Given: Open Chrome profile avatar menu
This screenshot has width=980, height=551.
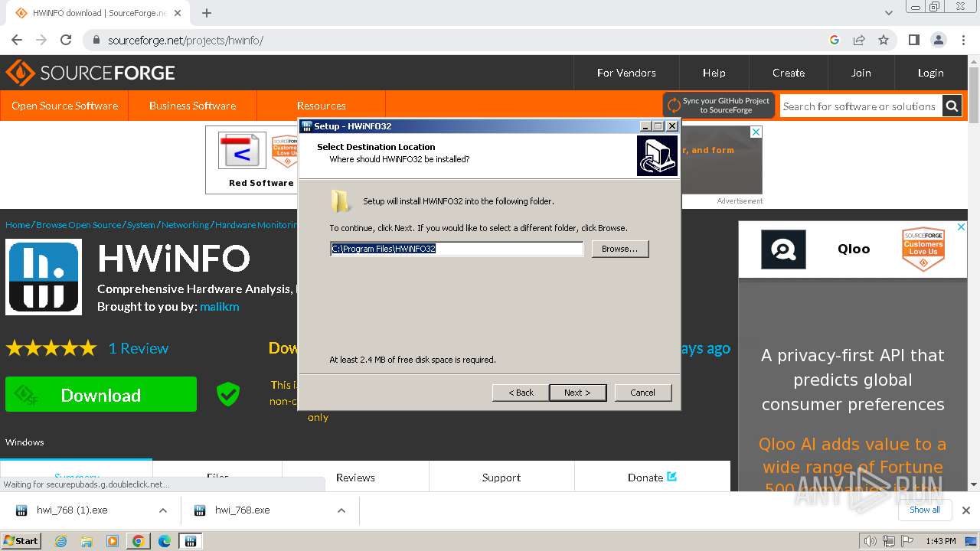Looking at the screenshot, I should (x=938, y=40).
